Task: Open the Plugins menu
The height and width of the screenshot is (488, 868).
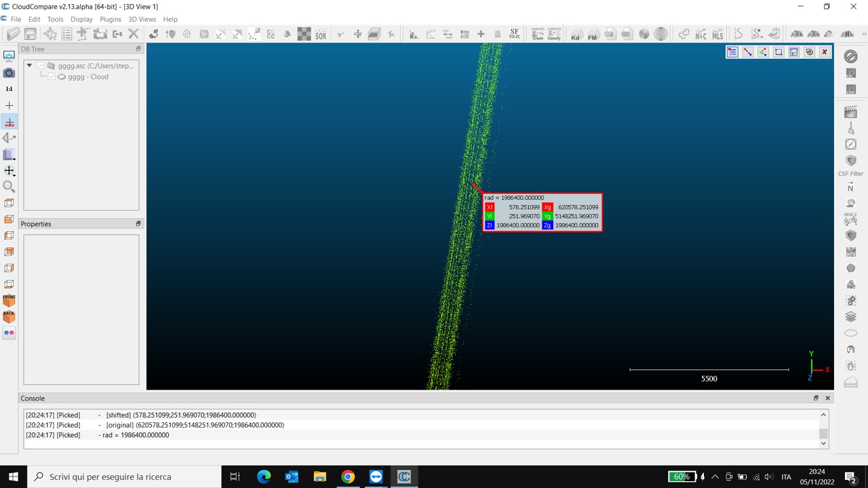Action: (111, 19)
